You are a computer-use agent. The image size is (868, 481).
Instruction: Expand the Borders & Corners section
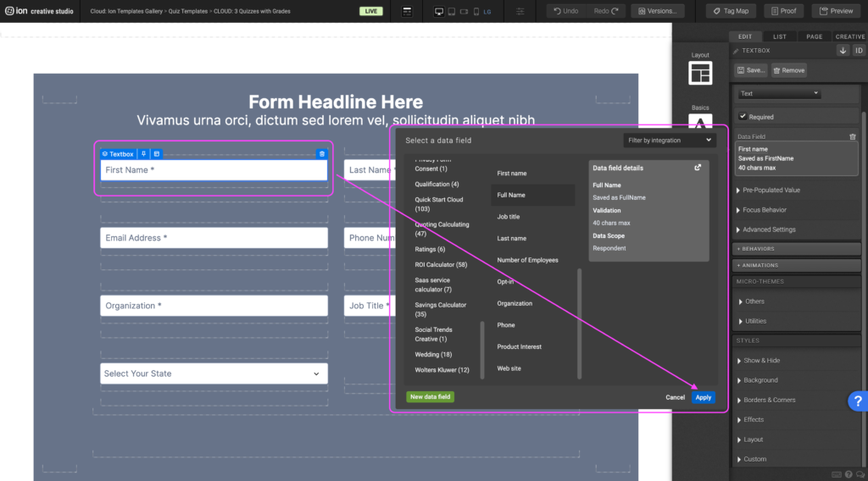(770, 400)
